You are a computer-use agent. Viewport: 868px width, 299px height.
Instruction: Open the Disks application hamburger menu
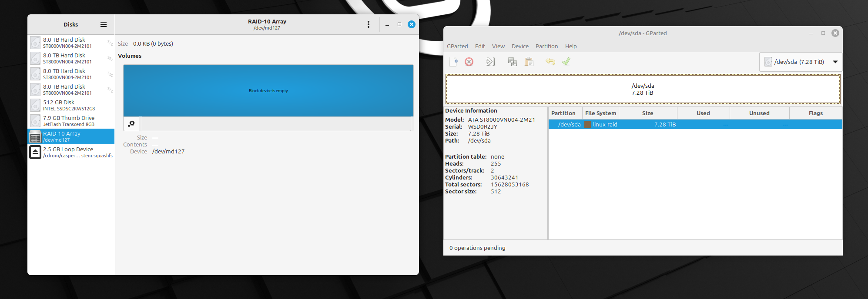point(104,24)
